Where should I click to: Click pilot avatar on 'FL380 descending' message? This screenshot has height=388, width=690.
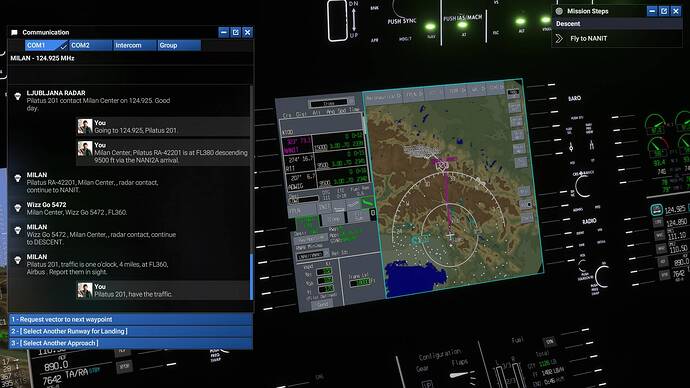[x=85, y=148]
